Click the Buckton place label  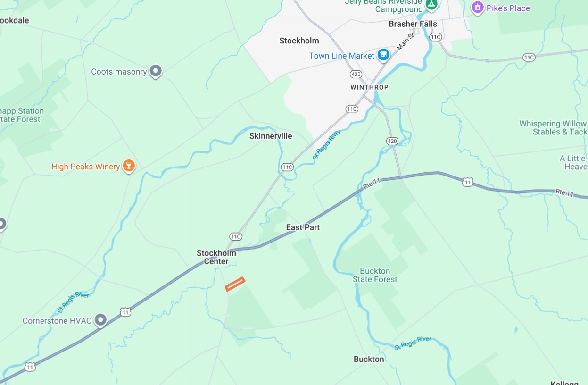(369, 359)
